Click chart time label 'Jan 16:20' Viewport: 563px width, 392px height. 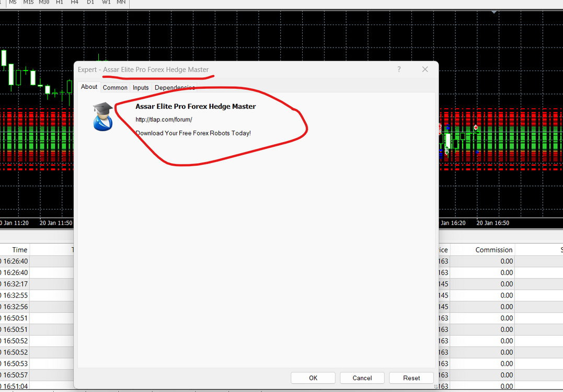pos(453,223)
